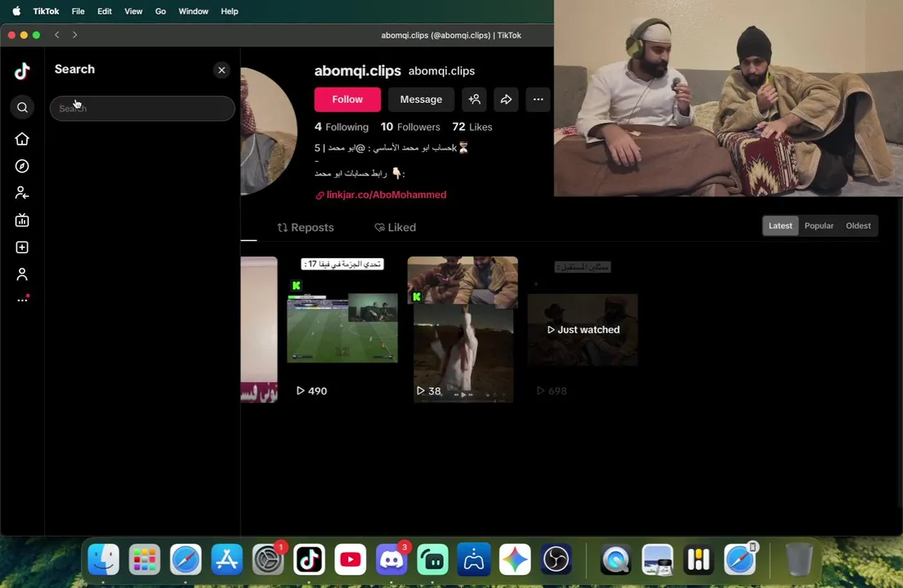Open the File menu
Viewport: 903px width, 588px height.
[78, 11]
